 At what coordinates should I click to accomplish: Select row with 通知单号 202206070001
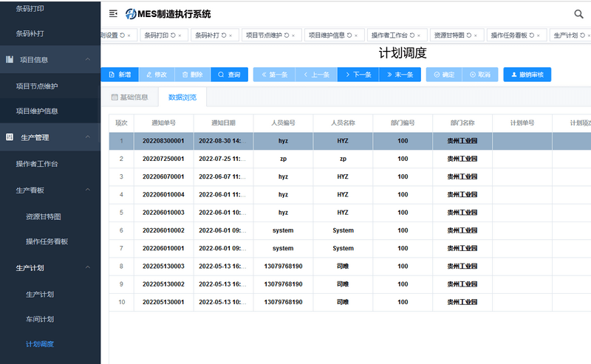click(349, 176)
